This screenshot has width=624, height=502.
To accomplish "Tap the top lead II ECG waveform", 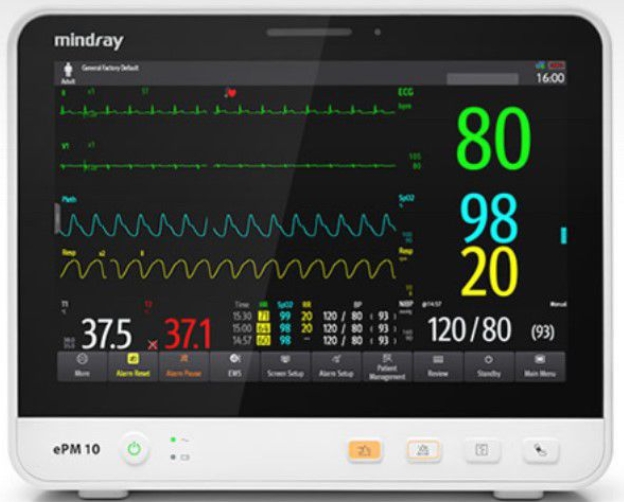I will [x=228, y=111].
